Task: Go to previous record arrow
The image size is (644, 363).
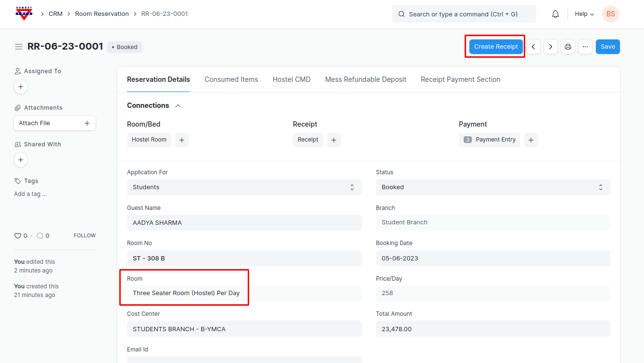Action: 533,47
